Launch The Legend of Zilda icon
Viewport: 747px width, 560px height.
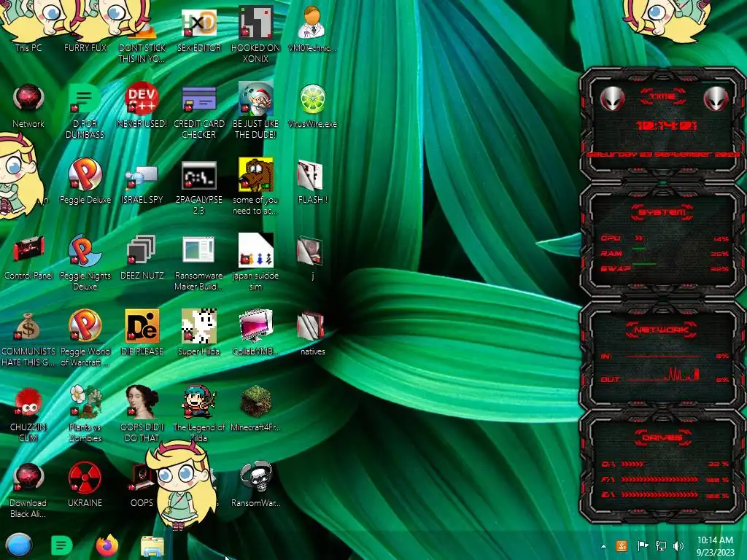199,402
